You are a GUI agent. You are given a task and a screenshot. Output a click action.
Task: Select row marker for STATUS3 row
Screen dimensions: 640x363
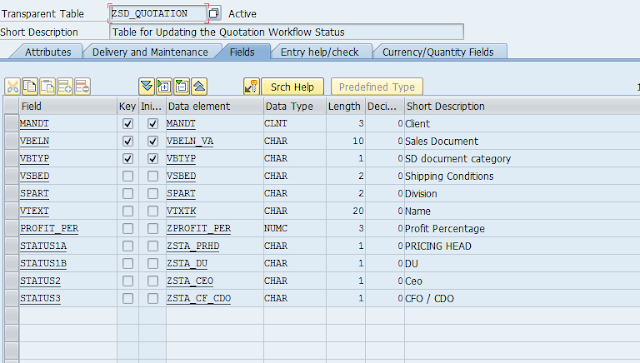[x=11, y=298]
